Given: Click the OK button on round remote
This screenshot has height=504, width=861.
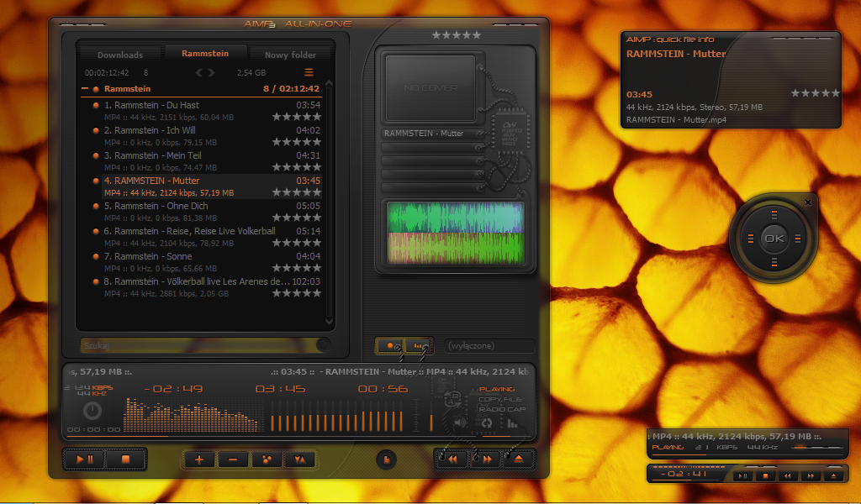Looking at the screenshot, I should pyautogui.click(x=774, y=239).
